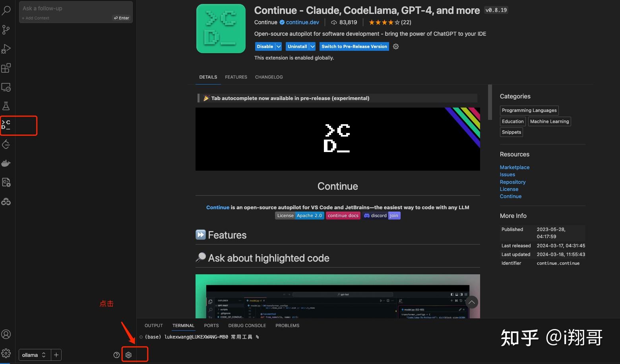
Task: Open the Continue extension in the sidebar
Action: (x=6, y=125)
